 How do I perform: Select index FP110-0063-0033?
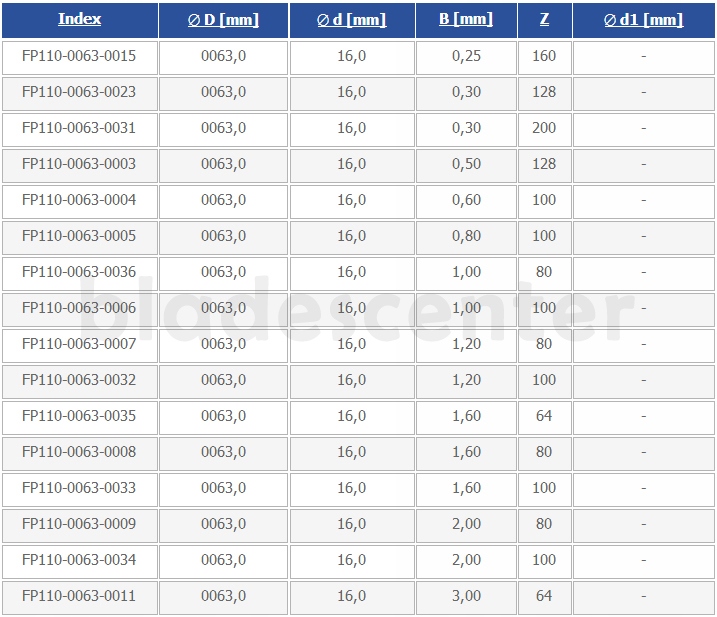point(79,488)
